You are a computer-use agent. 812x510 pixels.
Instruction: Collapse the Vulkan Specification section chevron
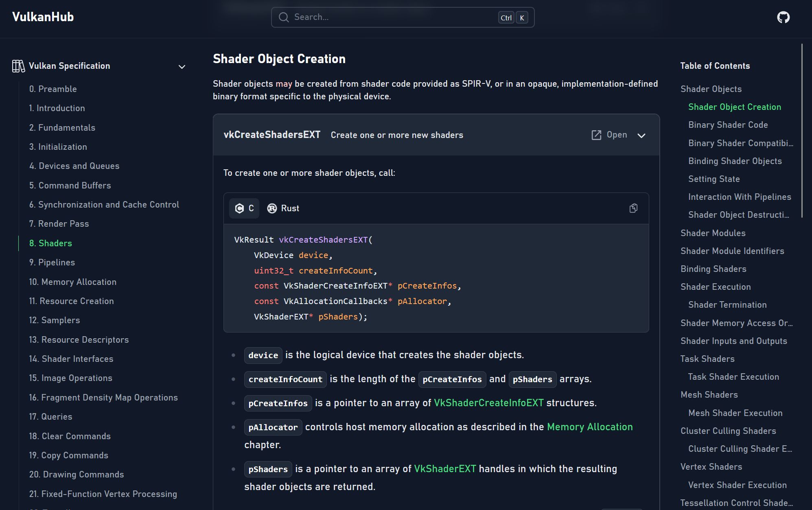[182, 66]
